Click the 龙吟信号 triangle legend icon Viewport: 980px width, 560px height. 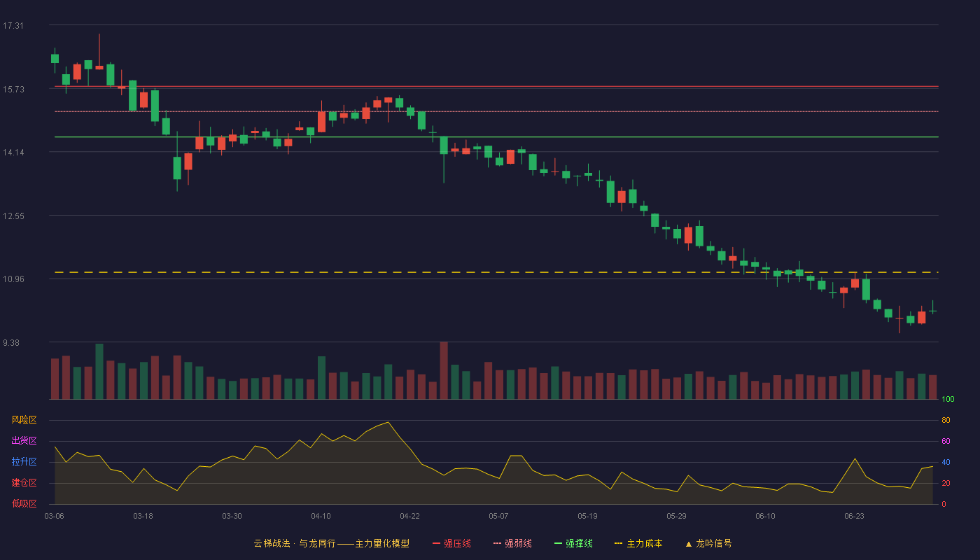click(x=689, y=543)
